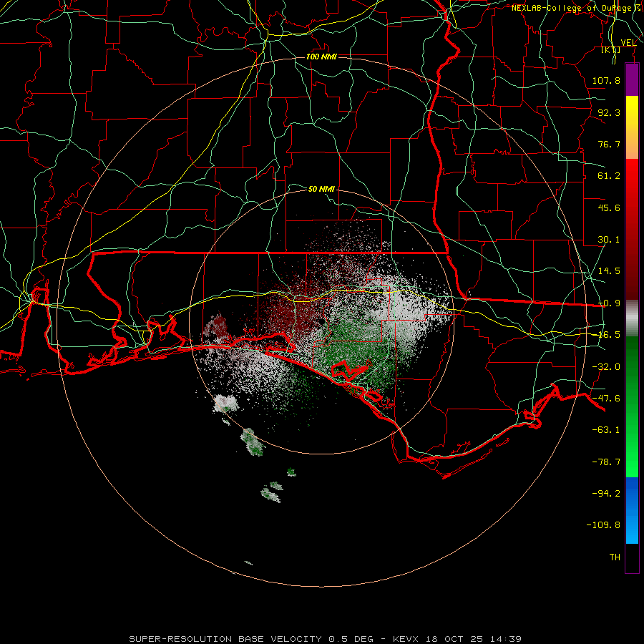Click the 61.2 velocity scale value
The width and height of the screenshot is (644, 644).
609,176
